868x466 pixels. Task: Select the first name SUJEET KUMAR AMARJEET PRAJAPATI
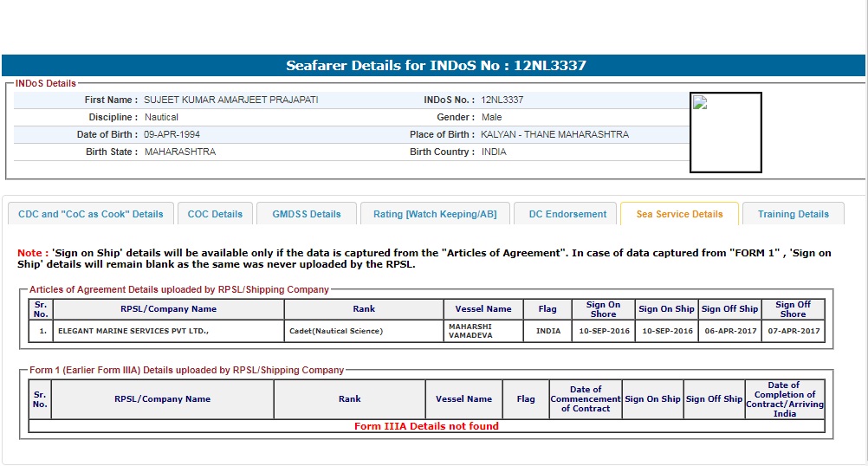[230, 100]
